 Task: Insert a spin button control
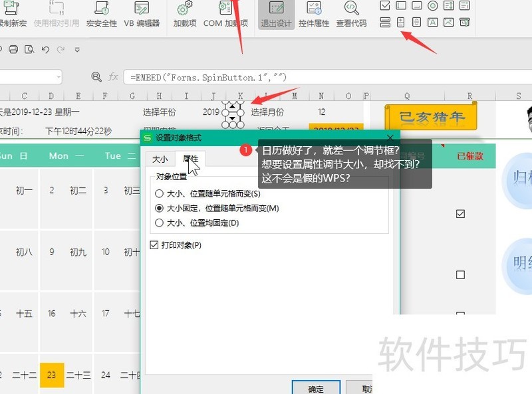(x=401, y=23)
